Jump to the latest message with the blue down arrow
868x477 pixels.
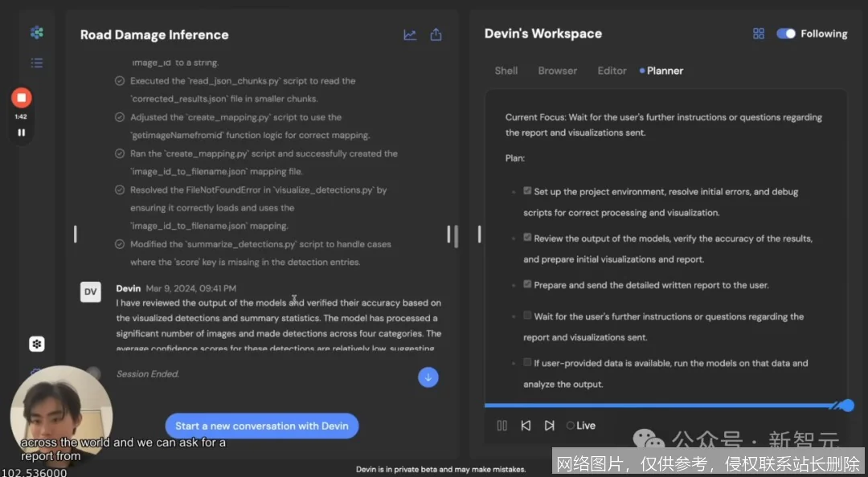[x=428, y=377]
